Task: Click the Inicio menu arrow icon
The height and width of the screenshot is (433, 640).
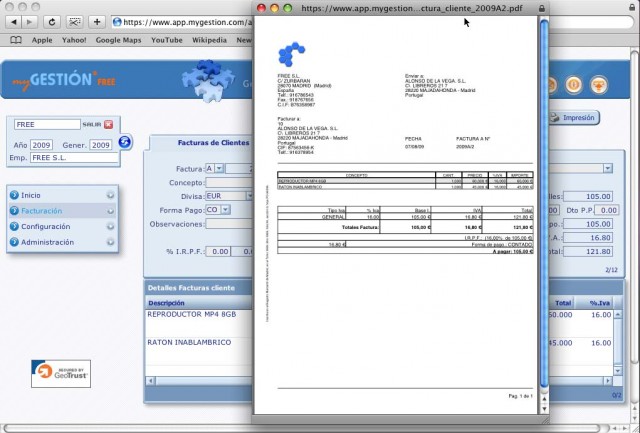Action: (x=14, y=195)
